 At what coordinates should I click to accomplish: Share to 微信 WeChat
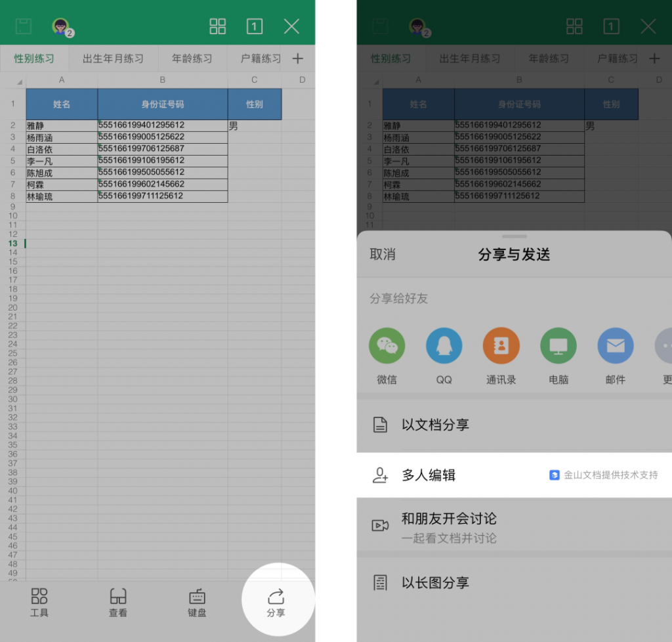[x=387, y=355]
